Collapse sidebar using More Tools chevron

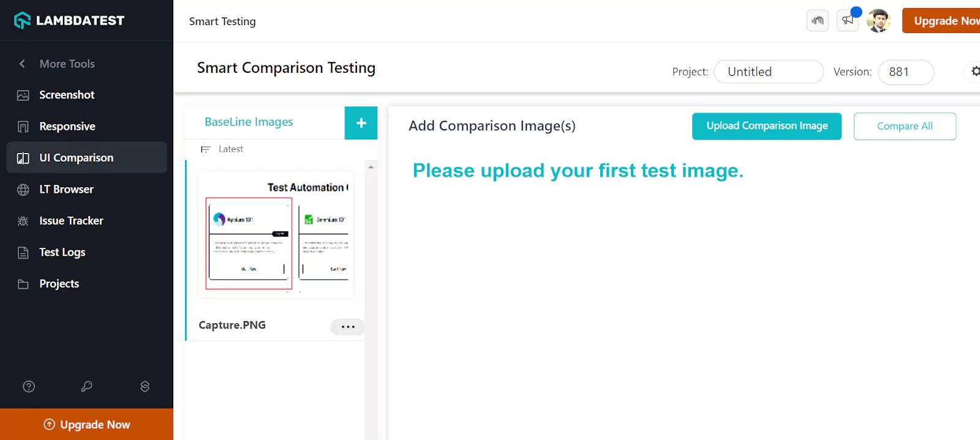click(21, 64)
